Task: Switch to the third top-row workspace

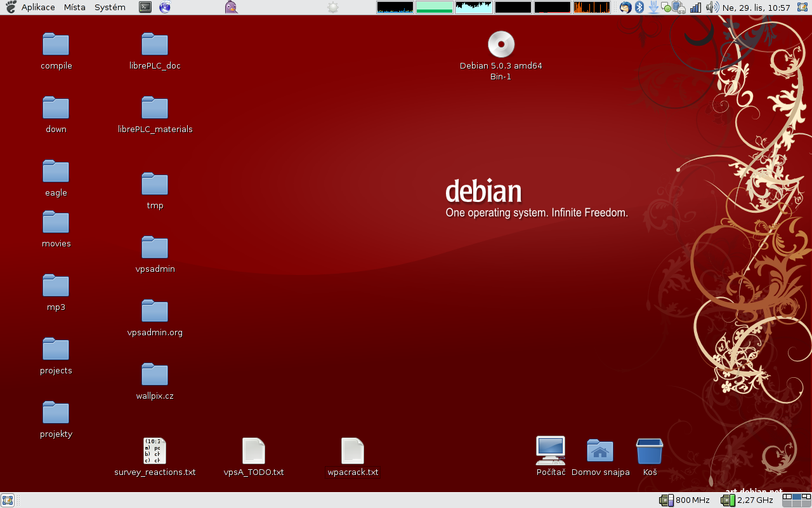Action: (806, 497)
